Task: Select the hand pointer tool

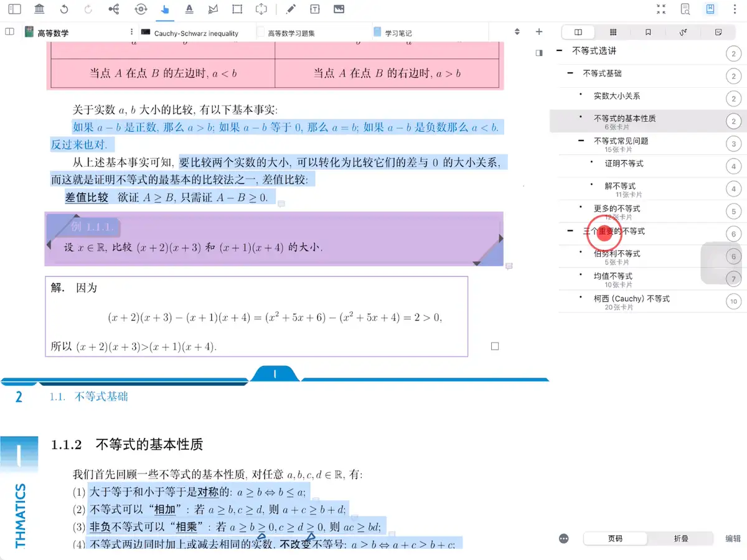Action: pyautogui.click(x=164, y=9)
